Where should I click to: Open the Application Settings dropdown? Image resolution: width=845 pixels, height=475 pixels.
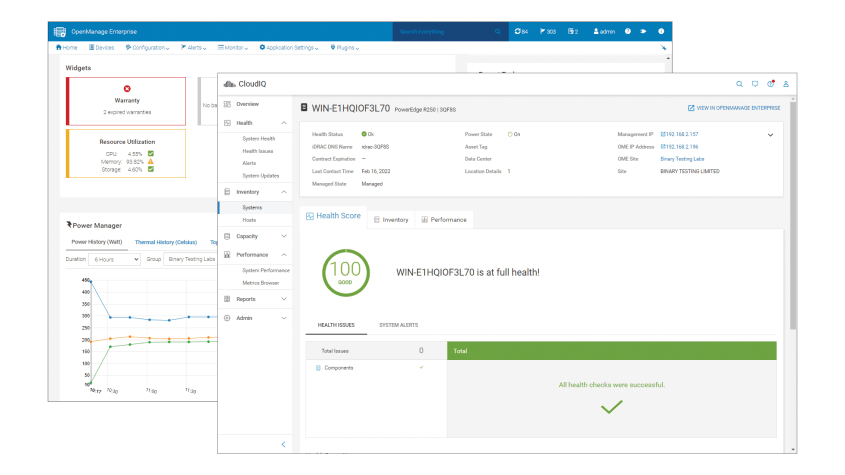pos(289,48)
